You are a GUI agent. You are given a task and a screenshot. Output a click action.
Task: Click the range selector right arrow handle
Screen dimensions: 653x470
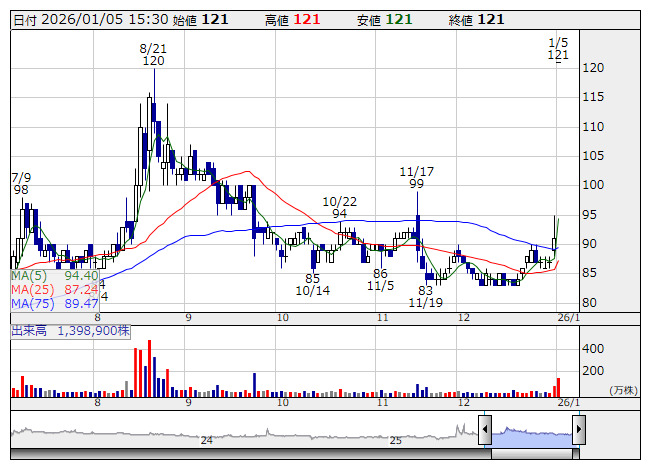click(579, 429)
